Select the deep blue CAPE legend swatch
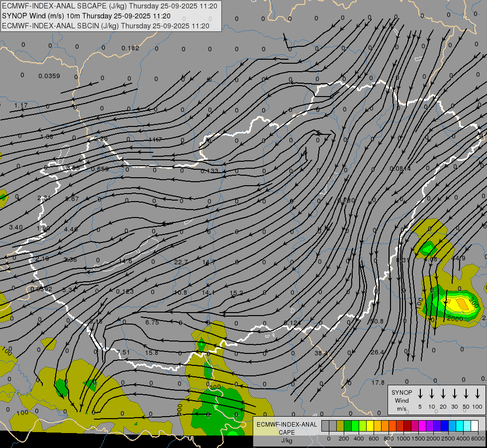Image resolution: width=487 pixels, height=448 pixels. point(444,426)
